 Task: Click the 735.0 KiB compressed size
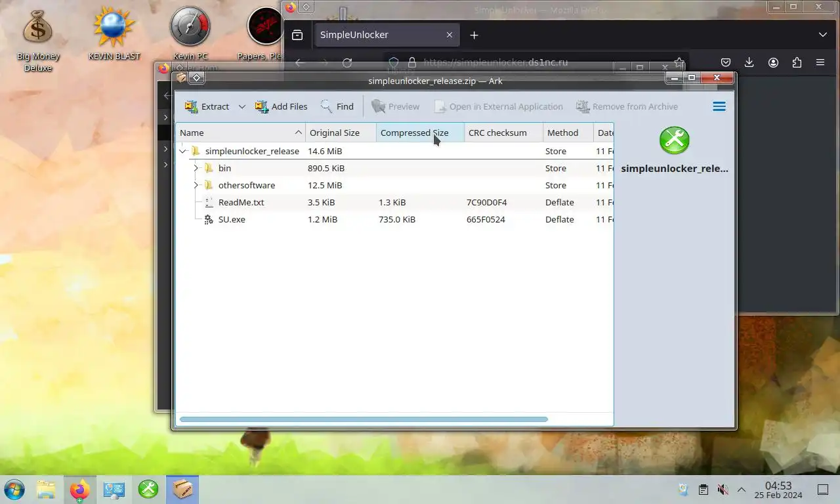[397, 219]
